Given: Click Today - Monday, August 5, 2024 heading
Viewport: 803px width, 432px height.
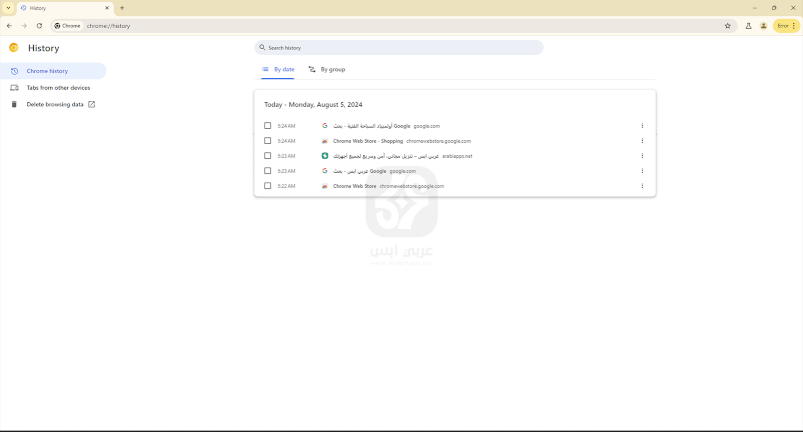Looking at the screenshot, I should (x=313, y=104).
